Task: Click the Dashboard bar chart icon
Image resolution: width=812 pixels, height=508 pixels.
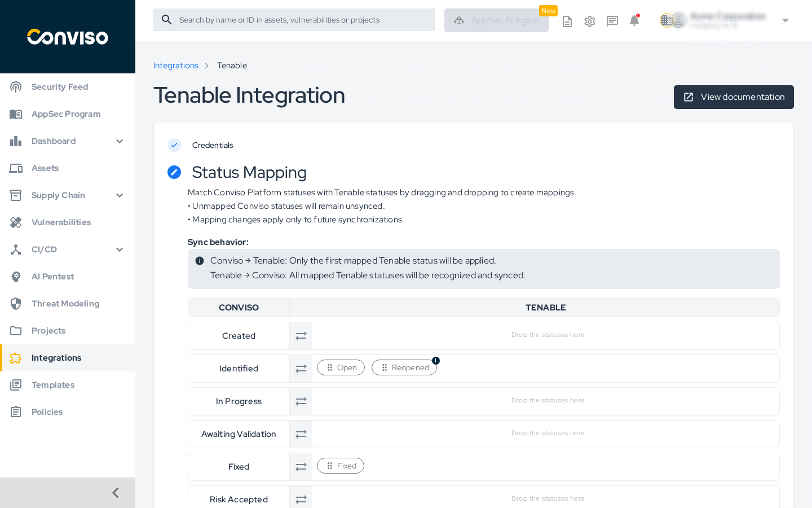Action: 16,141
